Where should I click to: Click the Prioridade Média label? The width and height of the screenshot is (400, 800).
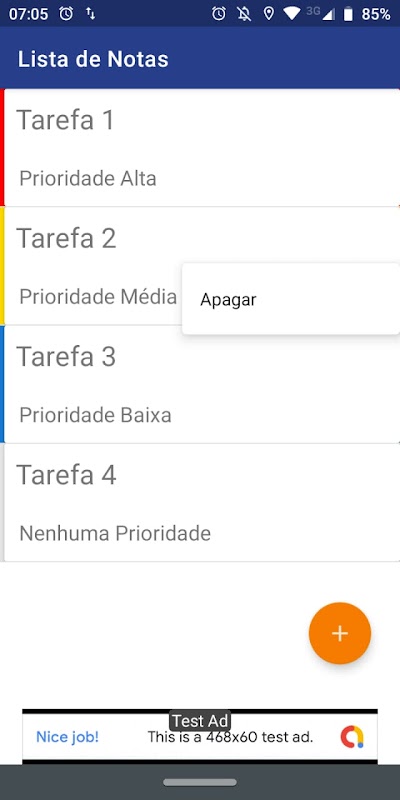pyautogui.click(x=98, y=296)
